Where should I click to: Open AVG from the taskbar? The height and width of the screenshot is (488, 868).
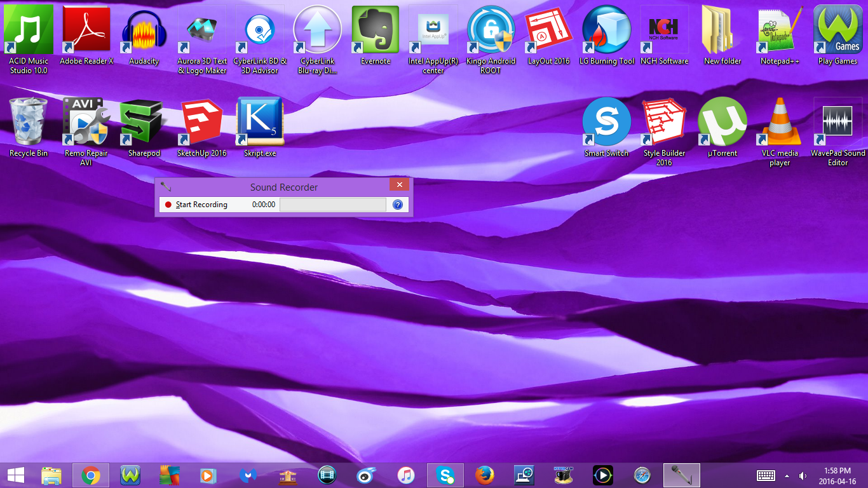click(x=170, y=475)
